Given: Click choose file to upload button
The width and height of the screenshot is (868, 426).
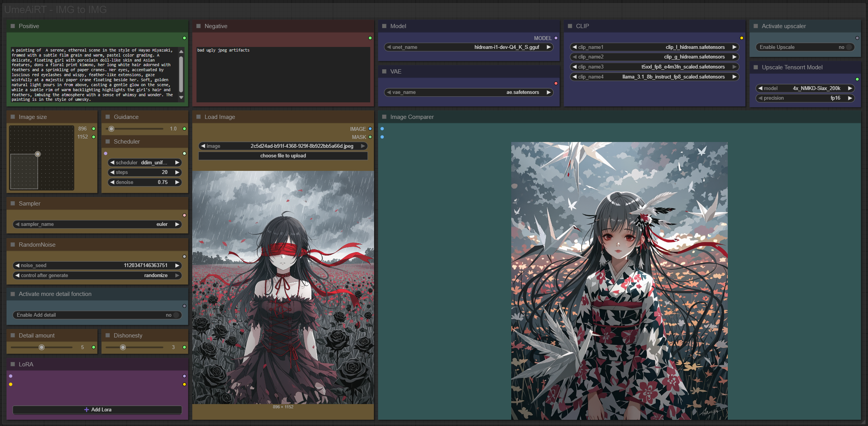Looking at the screenshot, I should (x=283, y=156).
